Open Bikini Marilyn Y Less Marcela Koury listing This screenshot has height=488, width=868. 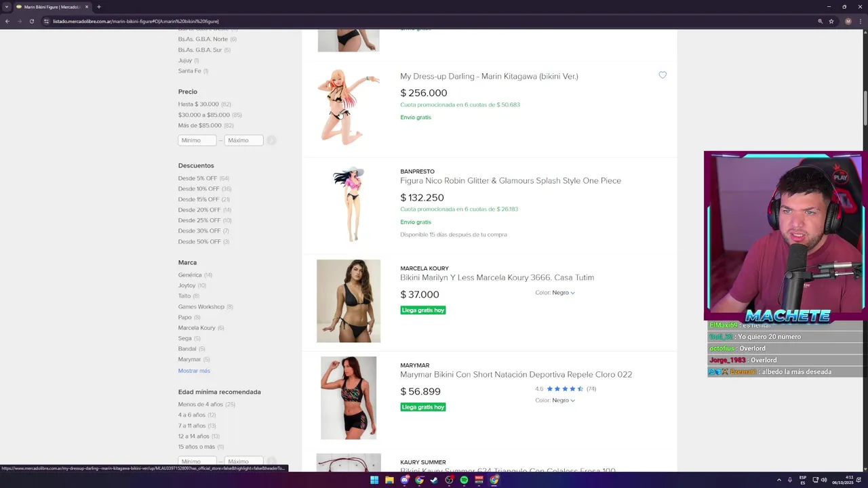click(497, 278)
